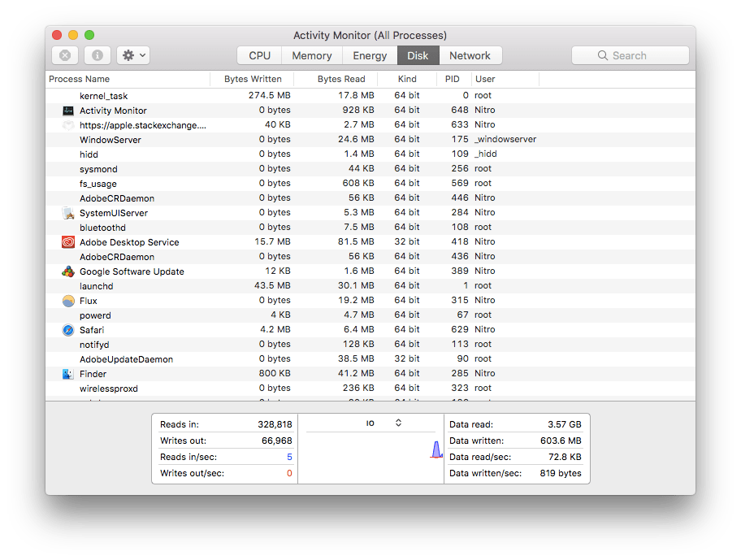Click the Writes out value 66,968
The width and height of the screenshot is (741, 560).
277,441
